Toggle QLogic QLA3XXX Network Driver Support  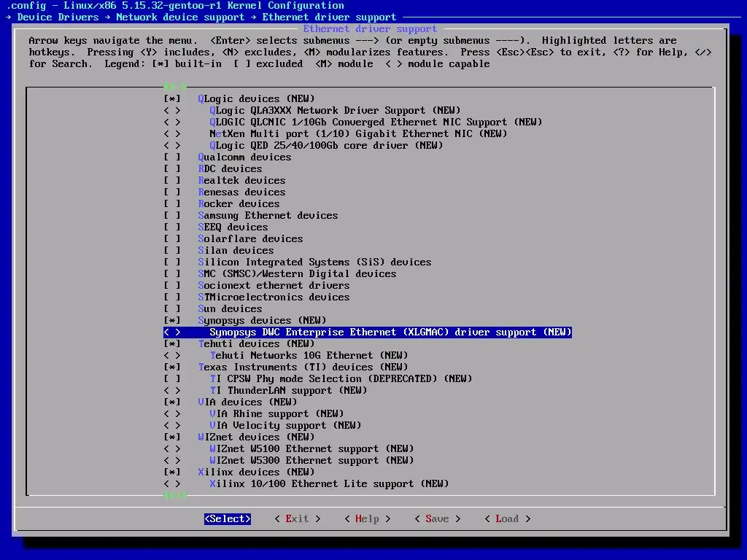click(172, 111)
